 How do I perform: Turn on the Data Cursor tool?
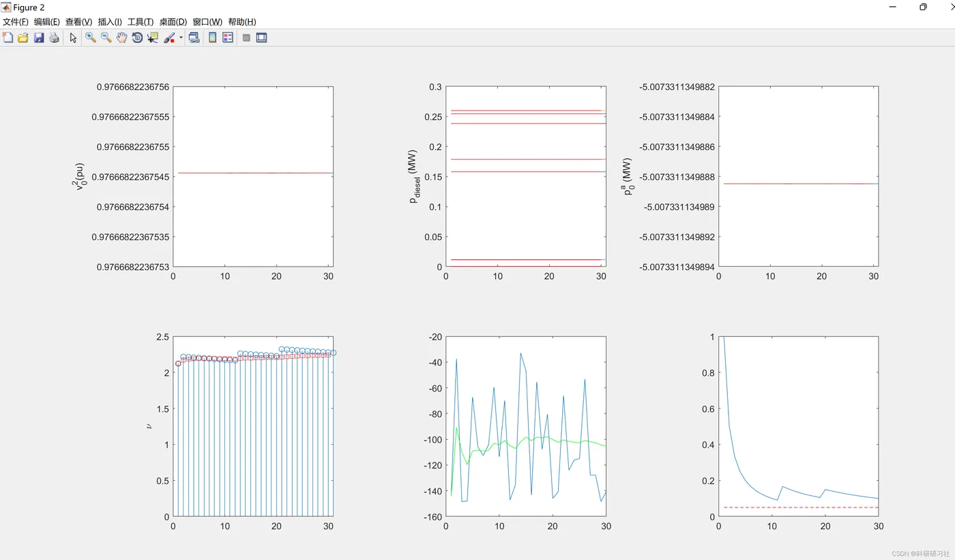tap(153, 38)
